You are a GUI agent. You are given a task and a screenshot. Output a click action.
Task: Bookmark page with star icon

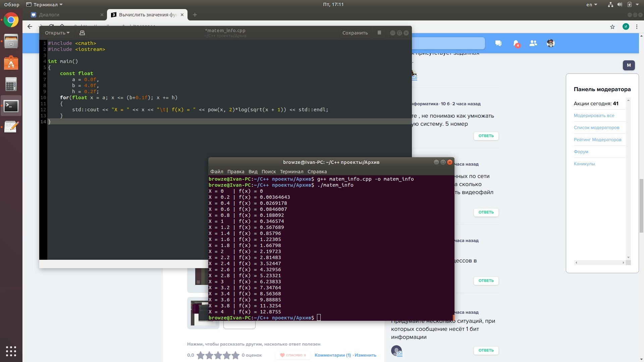[612, 27]
